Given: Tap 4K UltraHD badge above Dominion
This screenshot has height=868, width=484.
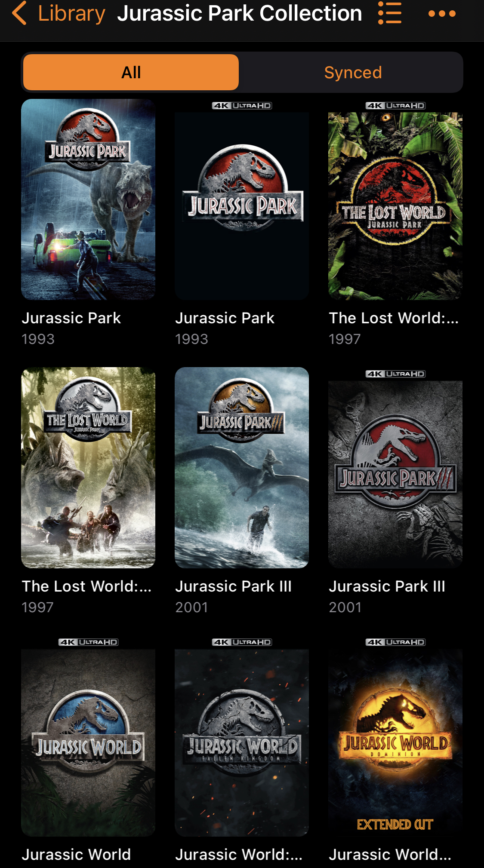Looking at the screenshot, I should point(395,642).
